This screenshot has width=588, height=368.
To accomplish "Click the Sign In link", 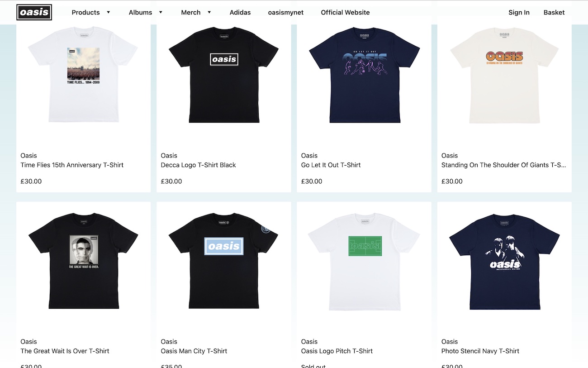I will 519,12.
